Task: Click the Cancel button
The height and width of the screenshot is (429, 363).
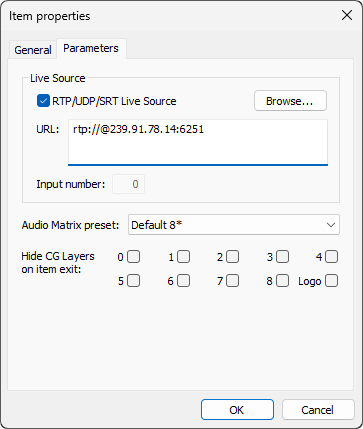Action: [x=318, y=410]
